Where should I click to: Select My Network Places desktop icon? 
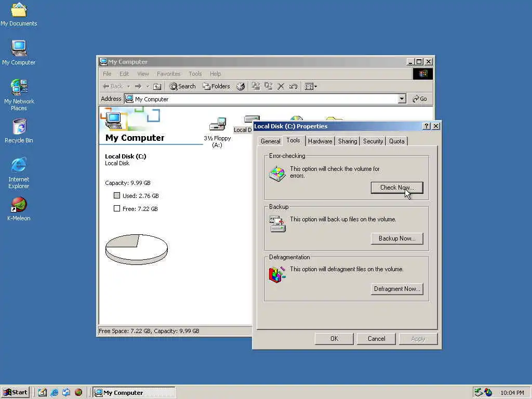19,95
